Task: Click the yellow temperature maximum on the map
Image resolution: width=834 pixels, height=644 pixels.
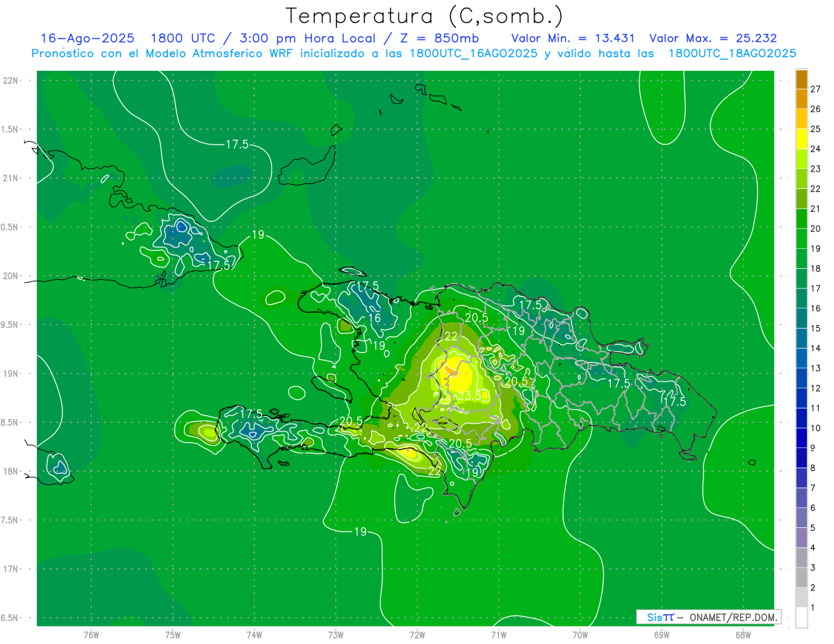Action: 455,375
